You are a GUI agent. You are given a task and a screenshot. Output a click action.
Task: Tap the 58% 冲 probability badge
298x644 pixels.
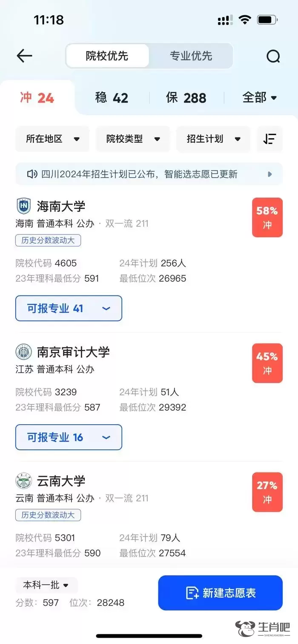tap(267, 217)
